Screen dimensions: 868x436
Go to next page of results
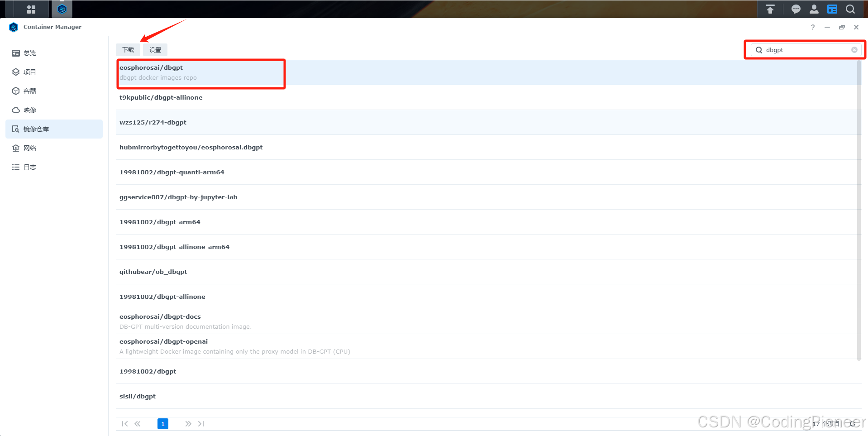[188, 424]
